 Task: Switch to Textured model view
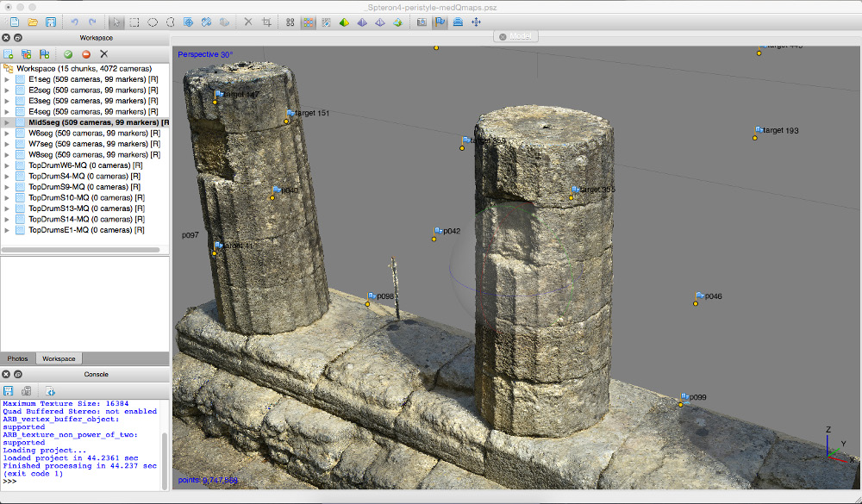pos(398,23)
